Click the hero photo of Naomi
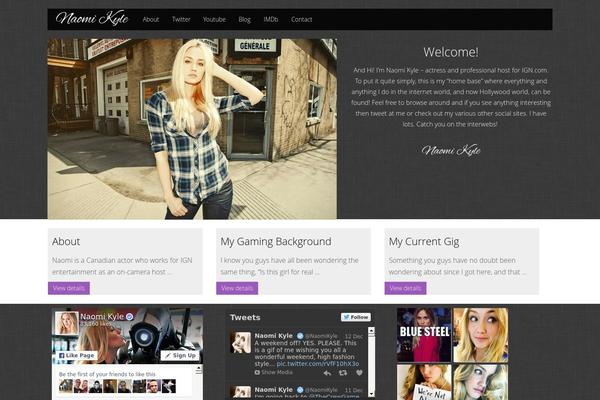This screenshot has height=400, width=600. pos(192,129)
